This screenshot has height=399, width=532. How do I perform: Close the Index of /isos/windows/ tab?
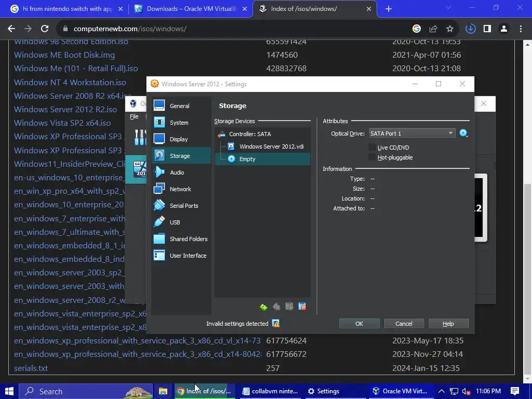coord(369,9)
